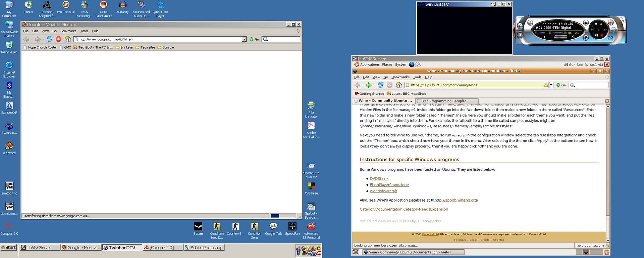Open the Recycle Bin desktop icon
Viewport: 644px width, 258px height.
coord(9,47)
